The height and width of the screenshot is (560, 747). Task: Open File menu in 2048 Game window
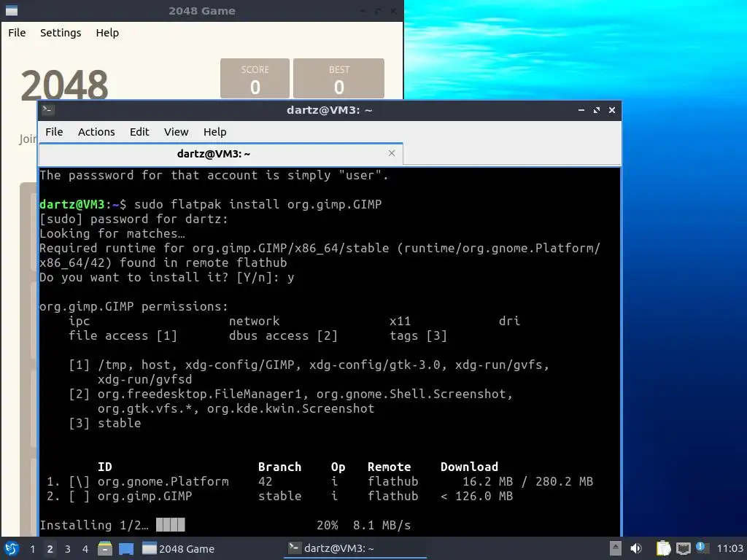coord(17,33)
